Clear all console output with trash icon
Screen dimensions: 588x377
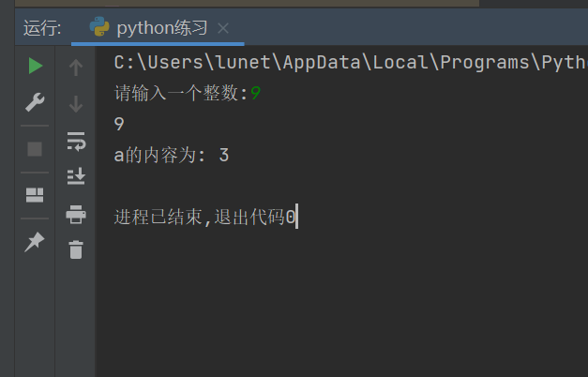click(76, 249)
